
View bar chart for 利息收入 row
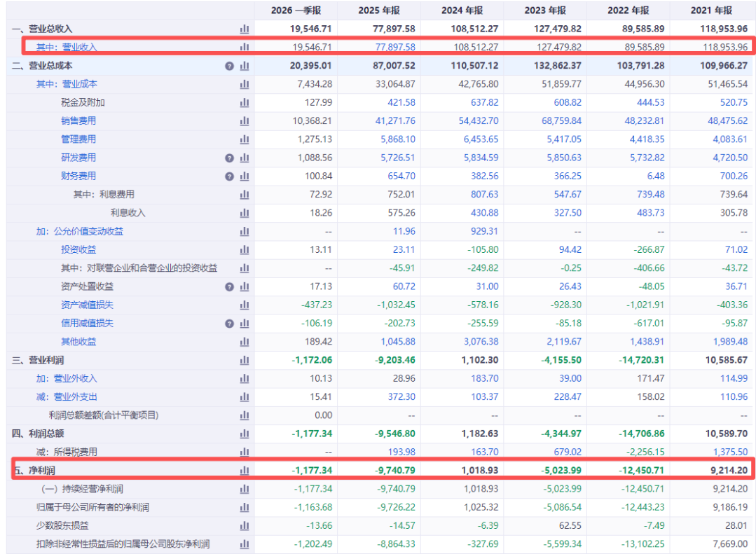245,213
